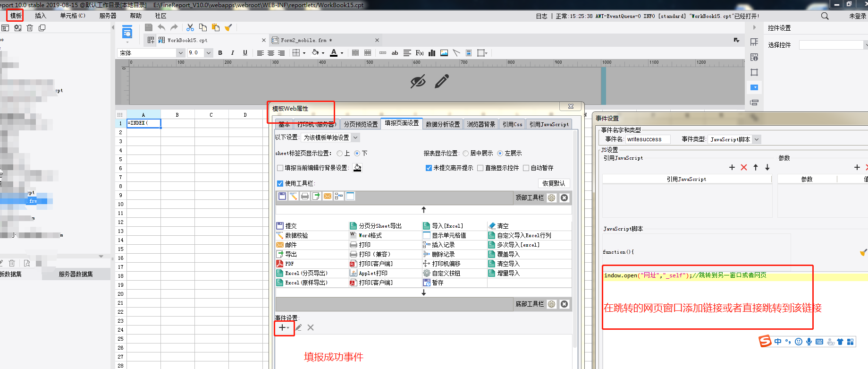Screen dimensions: 868x369
Task: Pick the row background color swatch
Action: [357, 168]
